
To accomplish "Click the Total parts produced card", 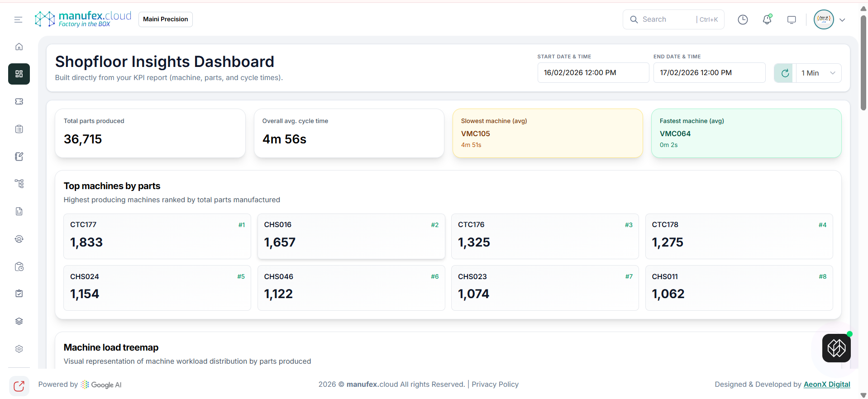I will point(150,133).
